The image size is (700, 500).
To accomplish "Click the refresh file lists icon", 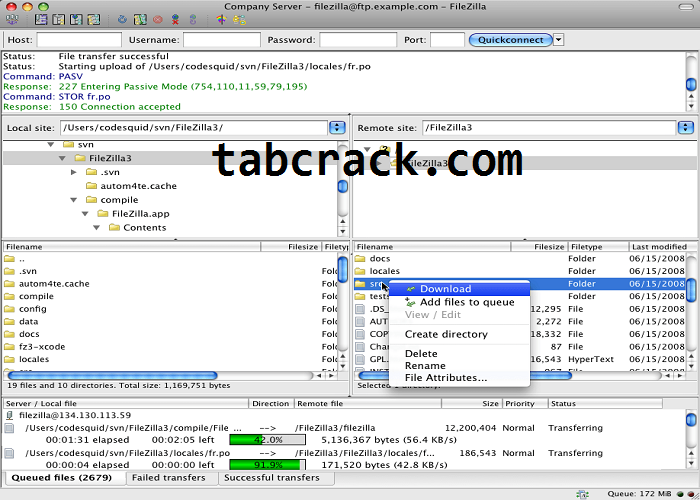I will point(122,20).
